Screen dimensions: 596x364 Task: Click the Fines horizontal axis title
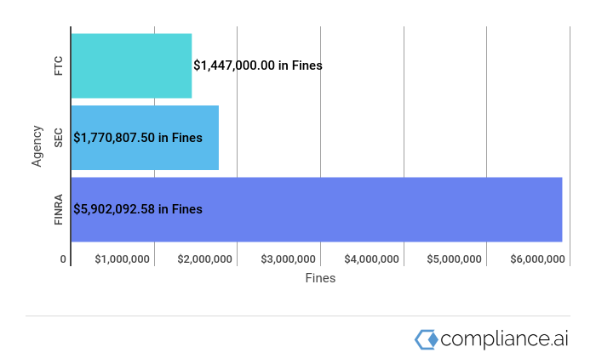point(320,278)
